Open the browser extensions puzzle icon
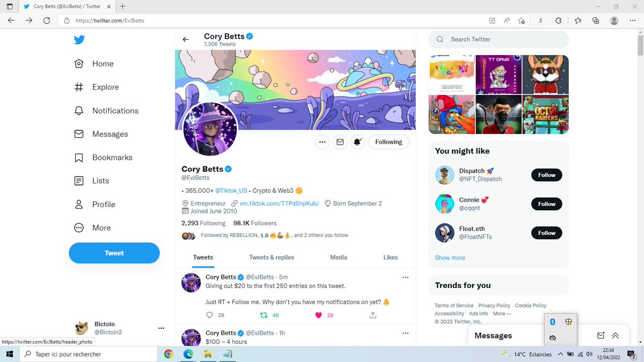Screen dimensions: 644x362 [x=559, y=20]
